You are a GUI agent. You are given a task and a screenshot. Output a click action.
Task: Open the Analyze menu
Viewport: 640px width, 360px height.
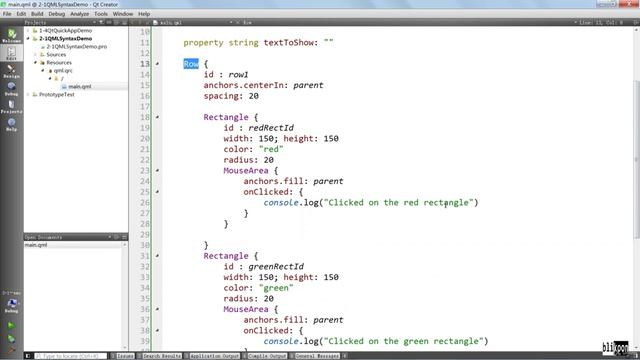pyautogui.click(x=79, y=13)
